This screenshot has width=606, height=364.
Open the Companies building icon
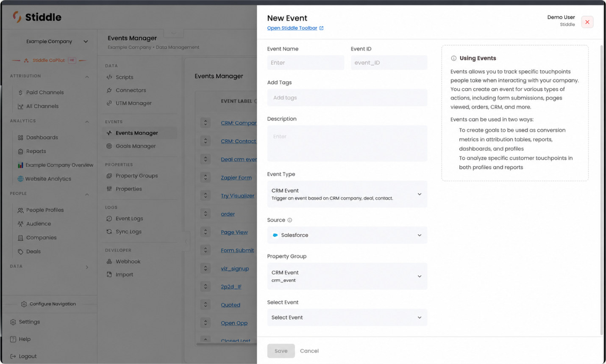pyautogui.click(x=20, y=238)
